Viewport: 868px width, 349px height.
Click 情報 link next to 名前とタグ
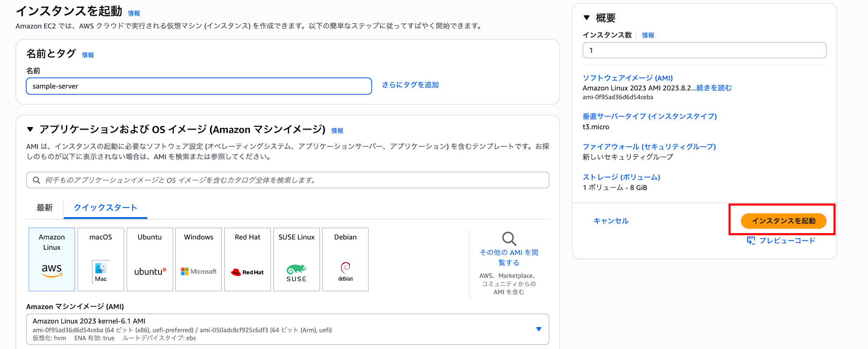pyautogui.click(x=88, y=55)
